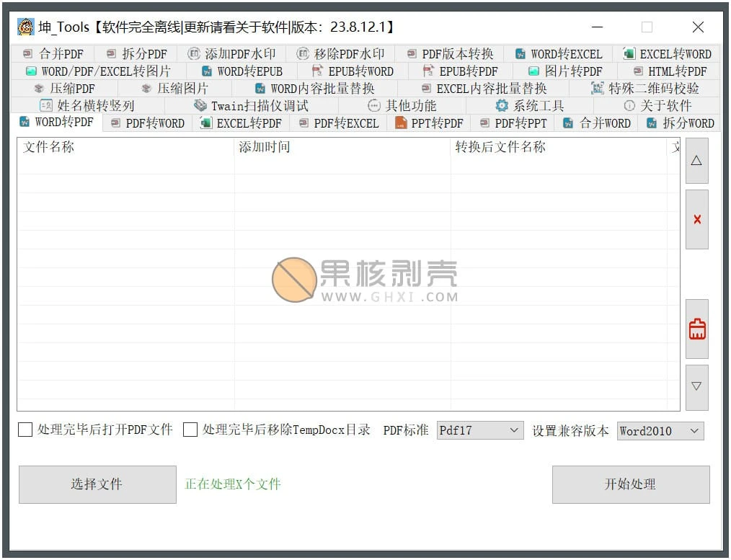Screen dimensions: 731x560
Task: Open WORD内容批量替换 tab
Action: [x=315, y=89]
